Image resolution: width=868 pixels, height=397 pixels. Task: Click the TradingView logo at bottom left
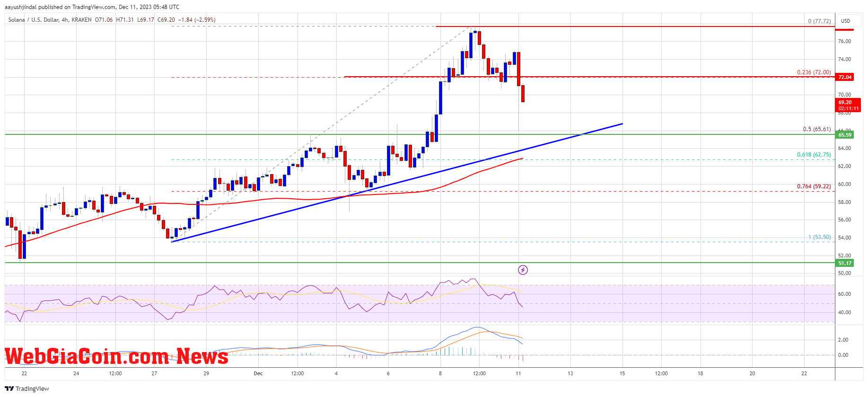(x=27, y=388)
